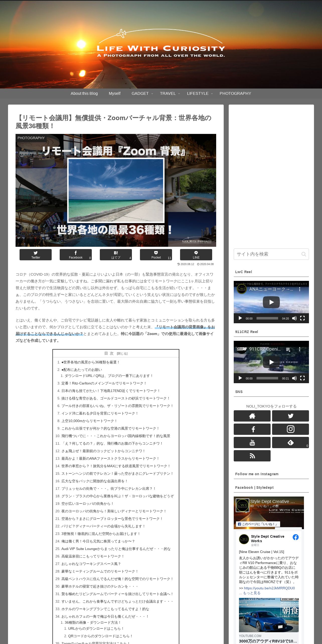Viewport: 322px width, 644px height.
Task: Open the About this Blog page
Action: click(84, 93)
